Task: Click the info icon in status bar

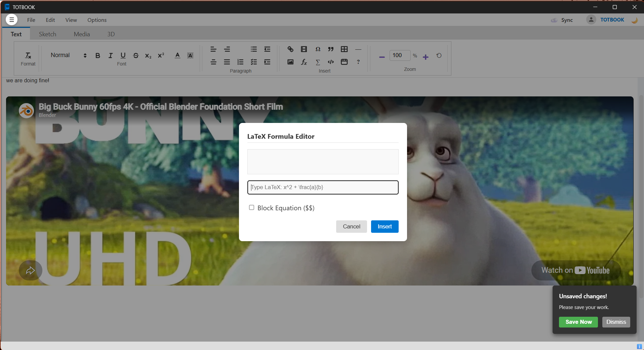Action: tap(639, 346)
